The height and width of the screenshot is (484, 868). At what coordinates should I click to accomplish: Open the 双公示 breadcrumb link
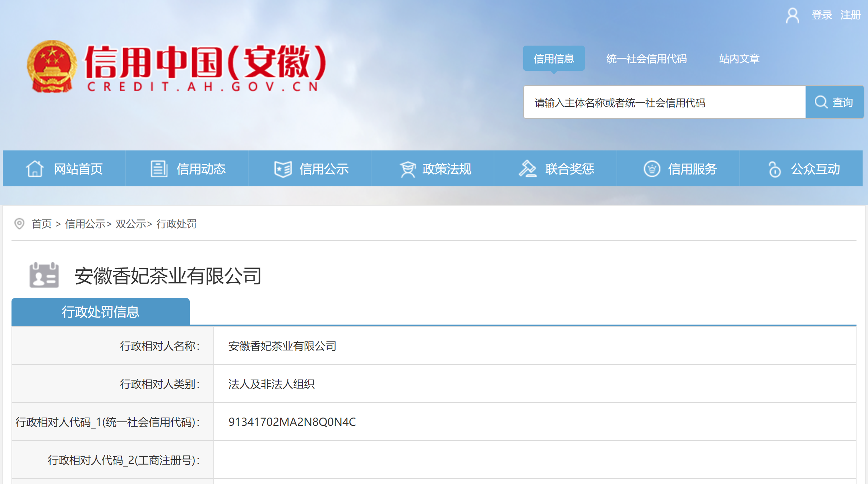point(131,224)
